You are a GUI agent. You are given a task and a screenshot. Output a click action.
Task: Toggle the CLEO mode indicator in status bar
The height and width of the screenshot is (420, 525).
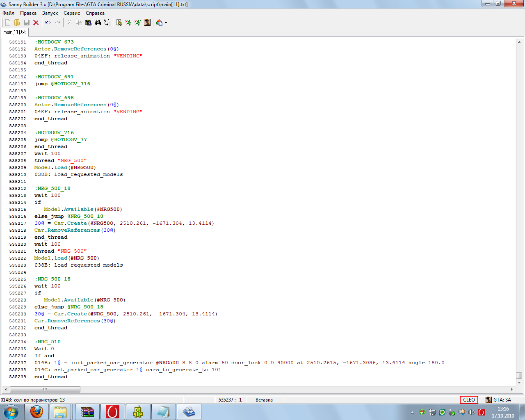pos(469,400)
